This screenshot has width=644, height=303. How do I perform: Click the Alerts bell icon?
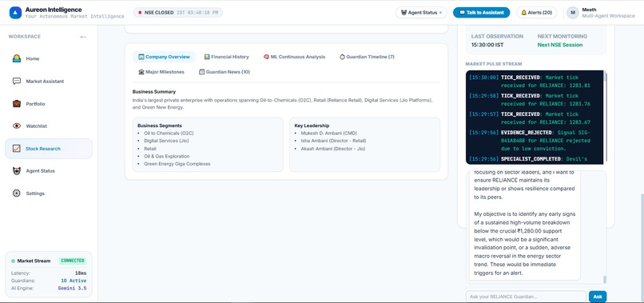[x=523, y=13]
